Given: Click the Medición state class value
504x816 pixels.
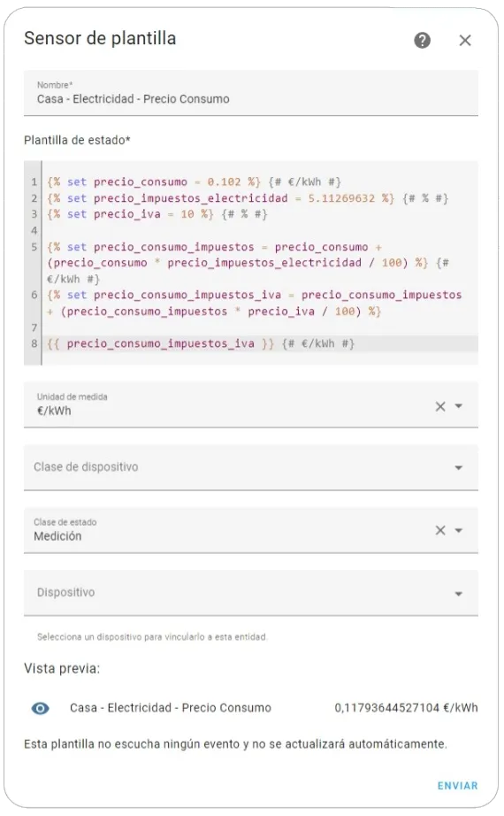Looking at the screenshot, I should click(57, 536).
